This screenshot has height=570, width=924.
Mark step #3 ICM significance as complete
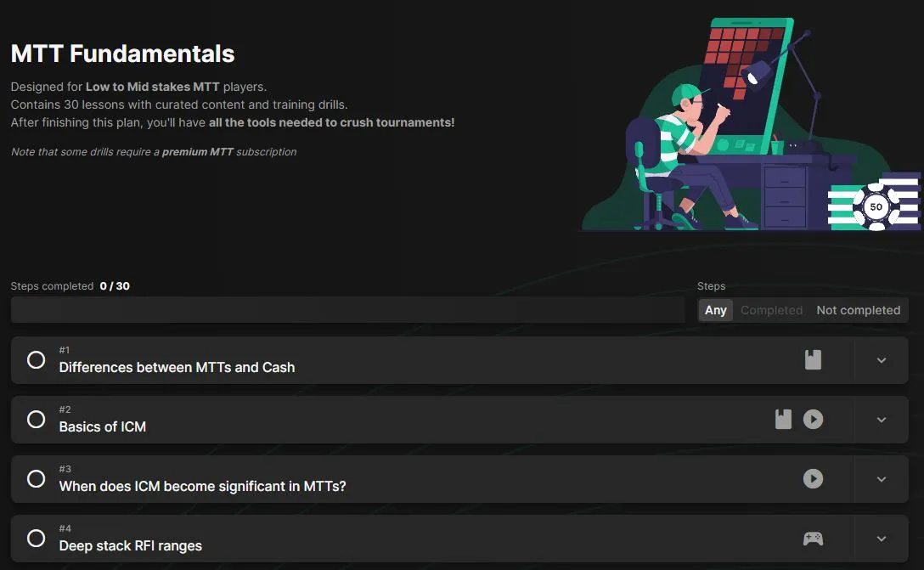pyautogui.click(x=36, y=478)
